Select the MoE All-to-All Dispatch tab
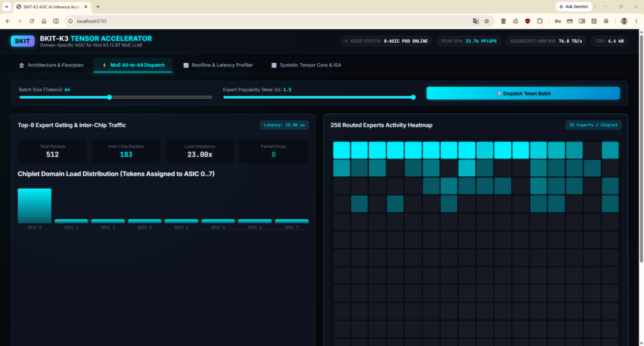644x346 pixels. (133, 65)
